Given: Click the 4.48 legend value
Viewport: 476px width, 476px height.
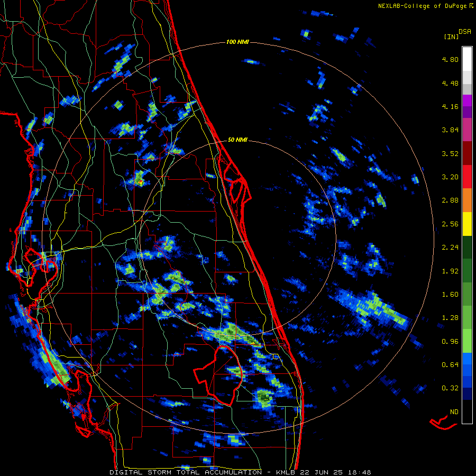Looking at the screenshot, I should click(450, 83).
